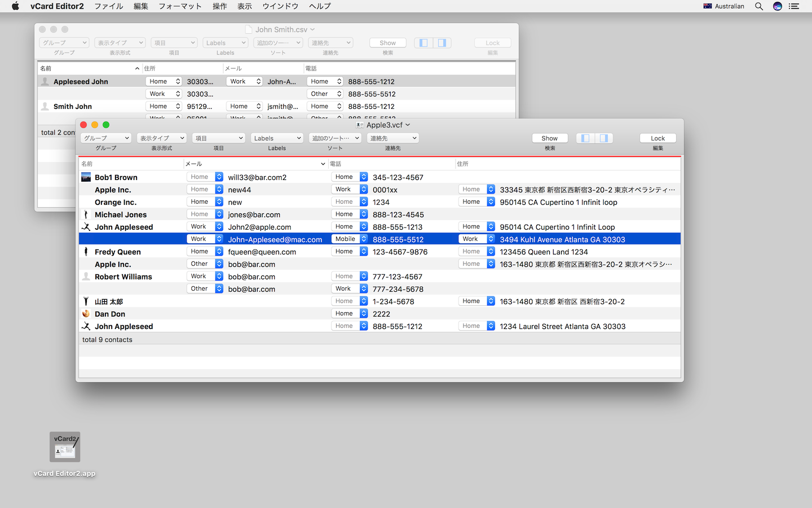Select email jones@bar.com
This screenshot has height=508, width=812.
tap(254, 214)
